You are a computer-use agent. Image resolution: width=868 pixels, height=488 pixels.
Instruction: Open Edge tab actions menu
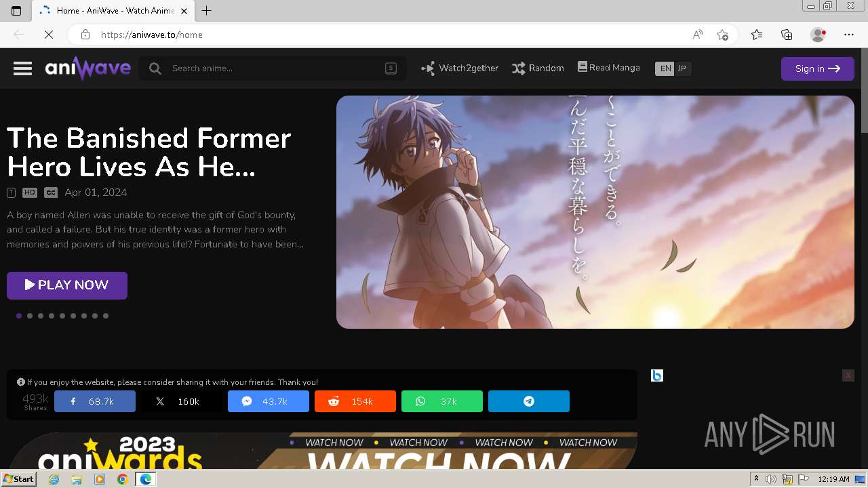(16, 11)
